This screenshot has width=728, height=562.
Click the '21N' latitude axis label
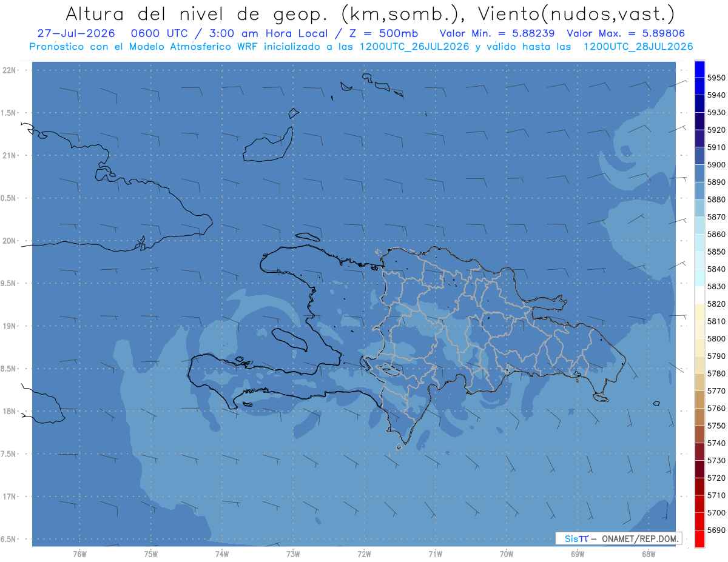coord(9,155)
